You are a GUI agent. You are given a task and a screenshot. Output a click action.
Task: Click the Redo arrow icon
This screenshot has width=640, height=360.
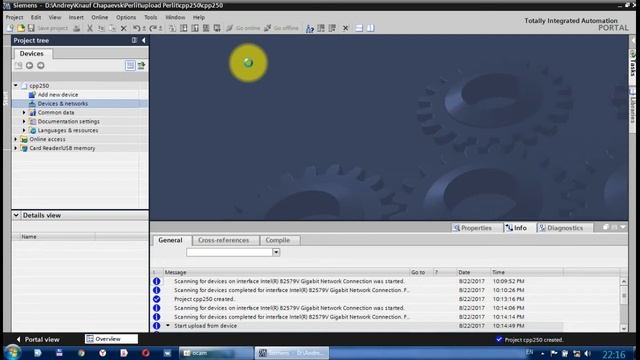(153, 28)
